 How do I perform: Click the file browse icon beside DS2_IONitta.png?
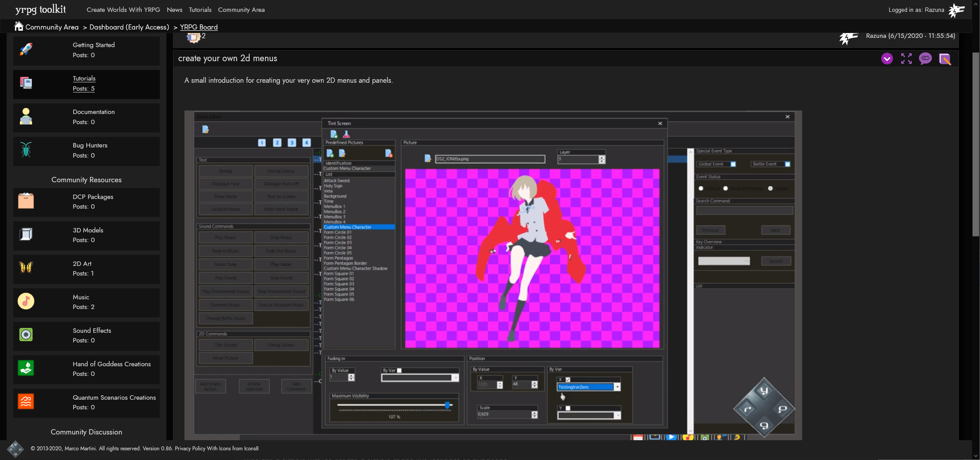point(427,158)
